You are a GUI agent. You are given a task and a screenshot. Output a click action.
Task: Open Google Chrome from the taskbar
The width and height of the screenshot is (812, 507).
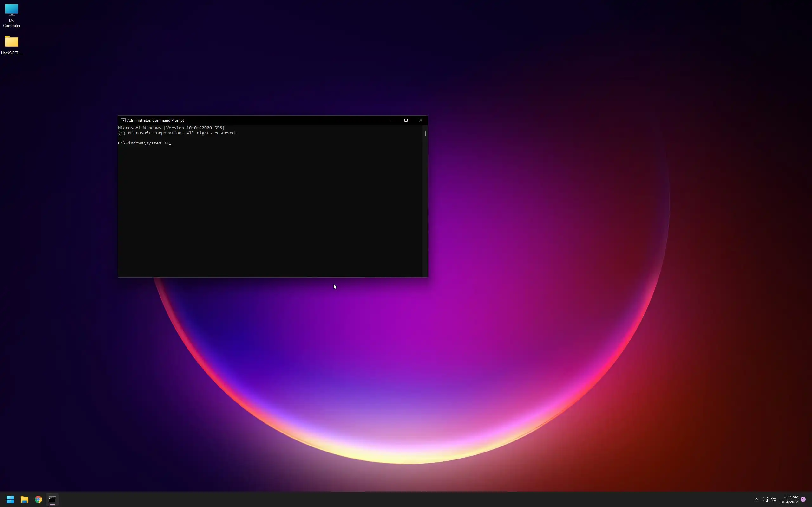[x=38, y=499]
